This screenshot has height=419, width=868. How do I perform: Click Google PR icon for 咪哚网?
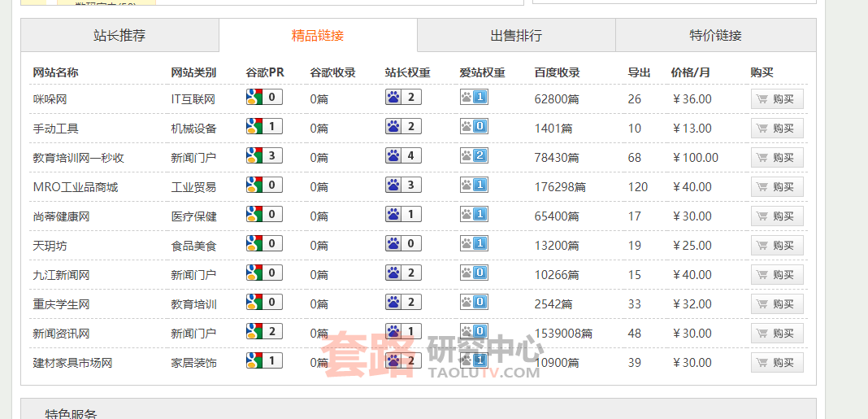(264, 97)
